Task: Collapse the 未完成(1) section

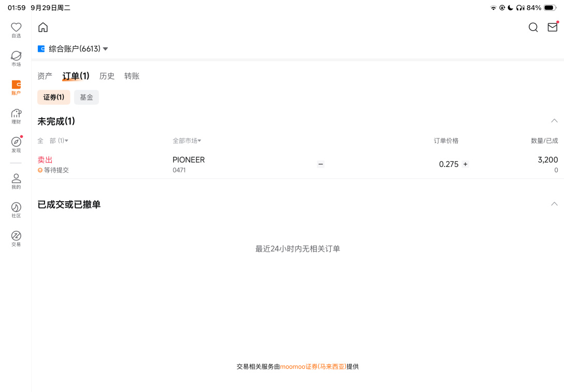Action: 554,121
